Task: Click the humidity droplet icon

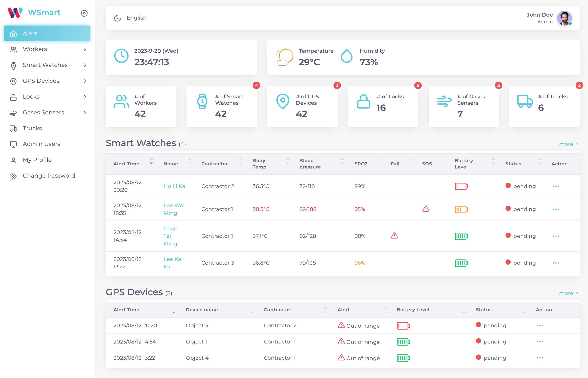Action: pos(347,56)
